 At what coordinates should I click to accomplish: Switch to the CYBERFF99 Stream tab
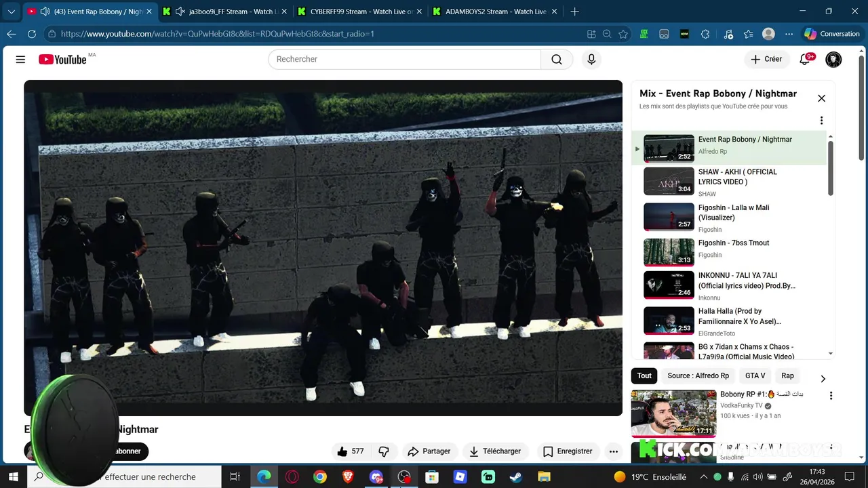click(x=359, y=12)
